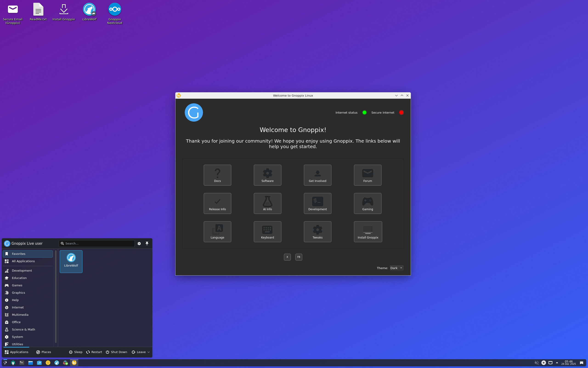Click the FB social button

[x=299, y=257]
